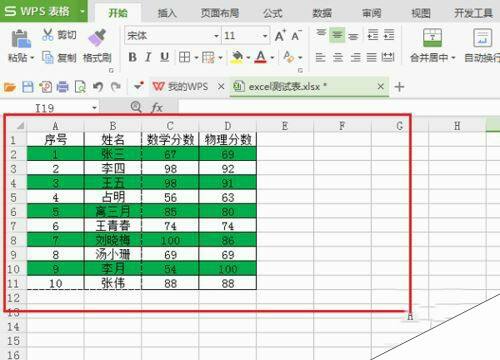Open the font size dropdown

(265, 36)
